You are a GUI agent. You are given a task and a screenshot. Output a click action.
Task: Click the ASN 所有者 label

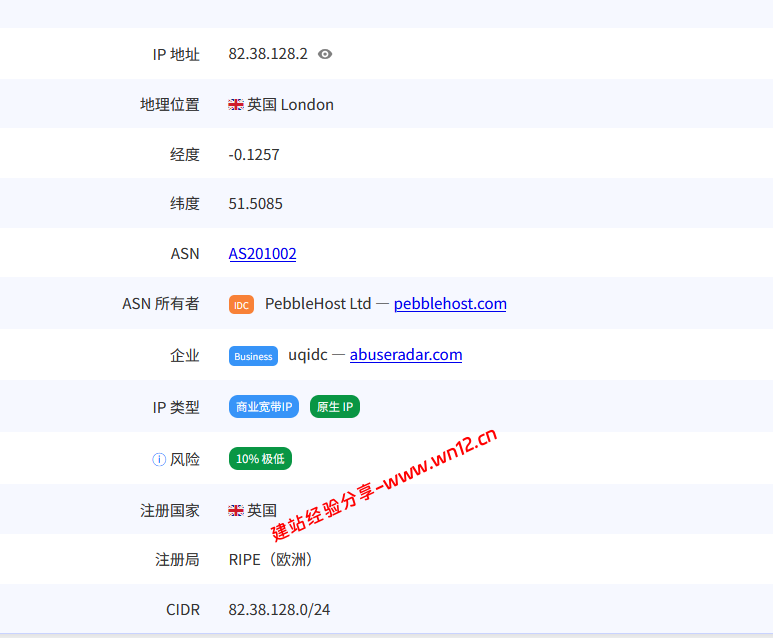[x=161, y=304]
